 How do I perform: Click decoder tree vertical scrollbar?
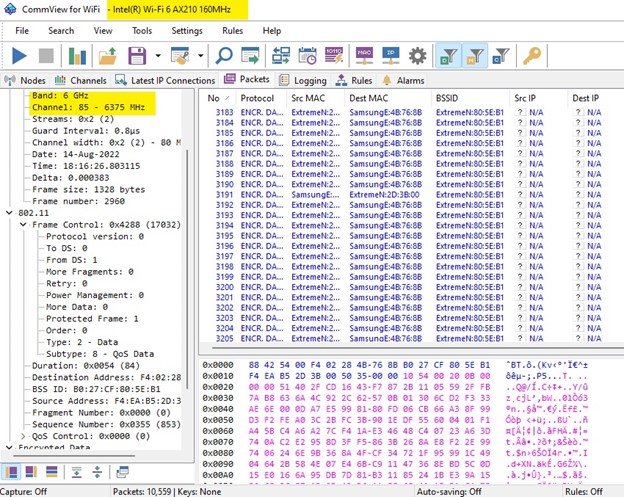pyautogui.click(x=186, y=271)
